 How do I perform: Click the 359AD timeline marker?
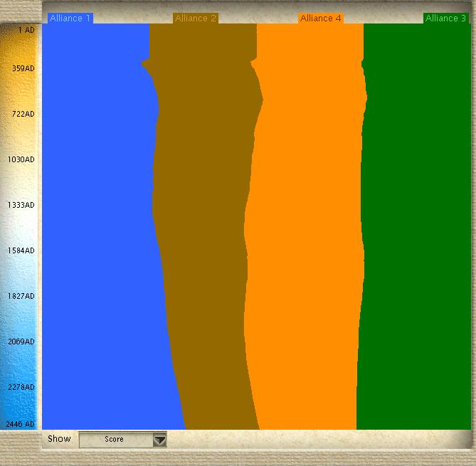(x=23, y=69)
